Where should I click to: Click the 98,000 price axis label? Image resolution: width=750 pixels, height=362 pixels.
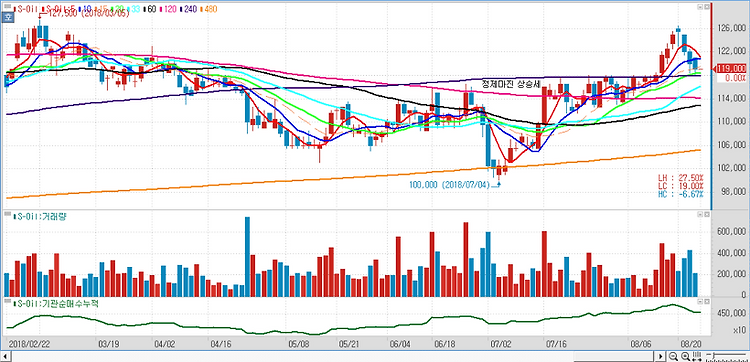pyautogui.click(x=734, y=191)
